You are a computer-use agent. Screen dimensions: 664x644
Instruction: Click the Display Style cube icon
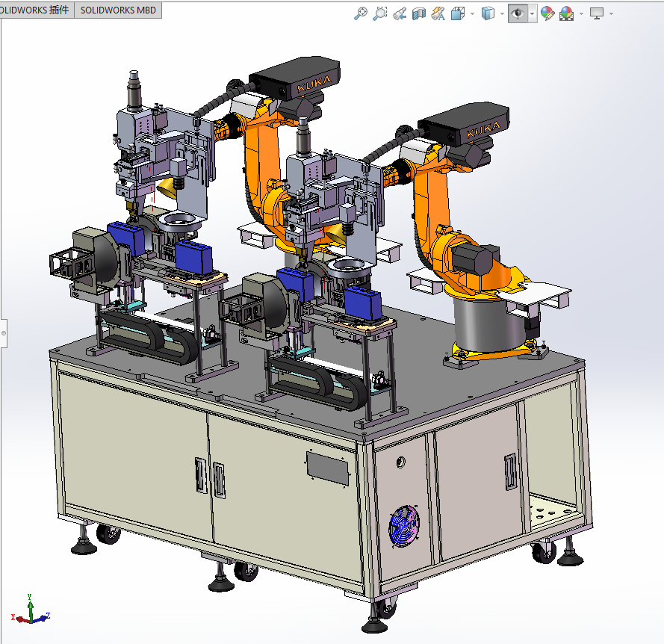[488, 14]
